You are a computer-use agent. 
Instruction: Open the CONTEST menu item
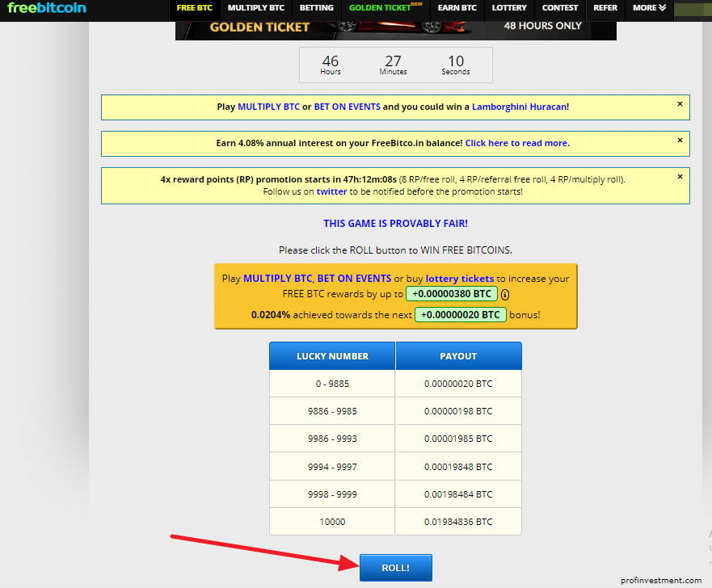tap(560, 8)
